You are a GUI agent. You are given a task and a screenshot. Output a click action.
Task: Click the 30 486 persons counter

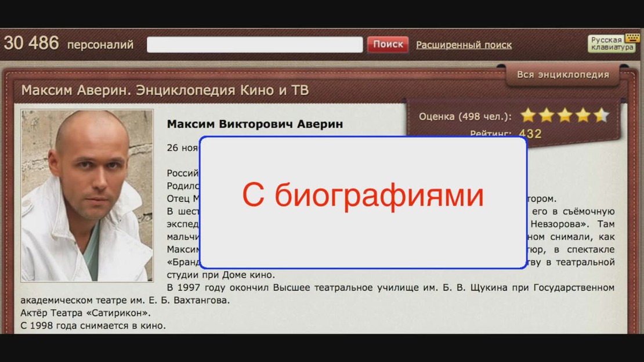pos(31,44)
